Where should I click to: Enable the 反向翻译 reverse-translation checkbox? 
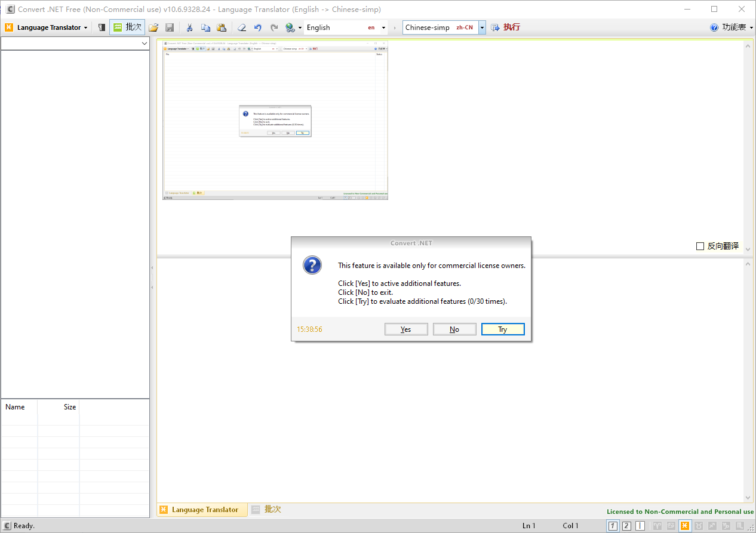[x=699, y=245]
